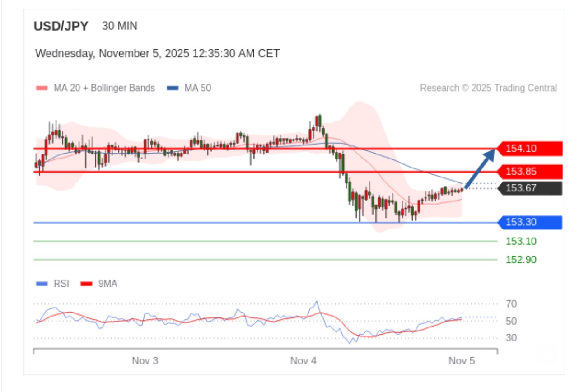Click the USD/JPY chart title
579x392 pixels.
tap(61, 26)
